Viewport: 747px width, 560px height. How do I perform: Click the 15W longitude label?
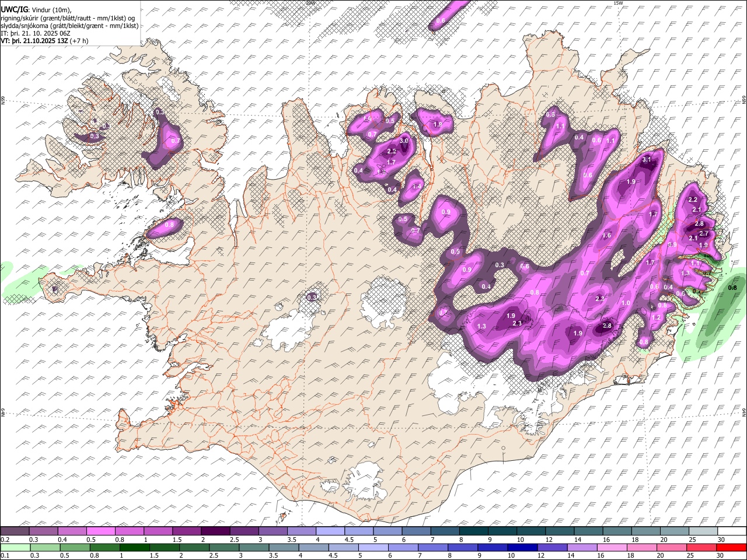(618, 3)
